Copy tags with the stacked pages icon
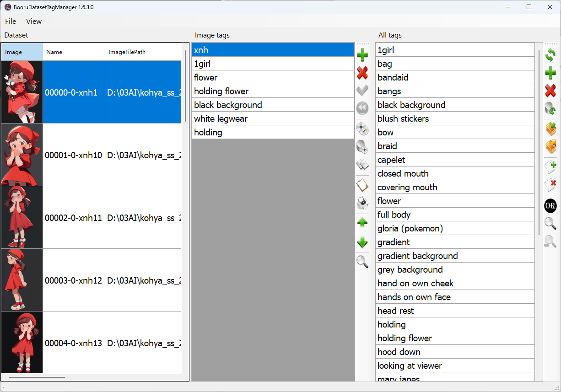The width and height of the screenshot is (561, 392). 362,164
